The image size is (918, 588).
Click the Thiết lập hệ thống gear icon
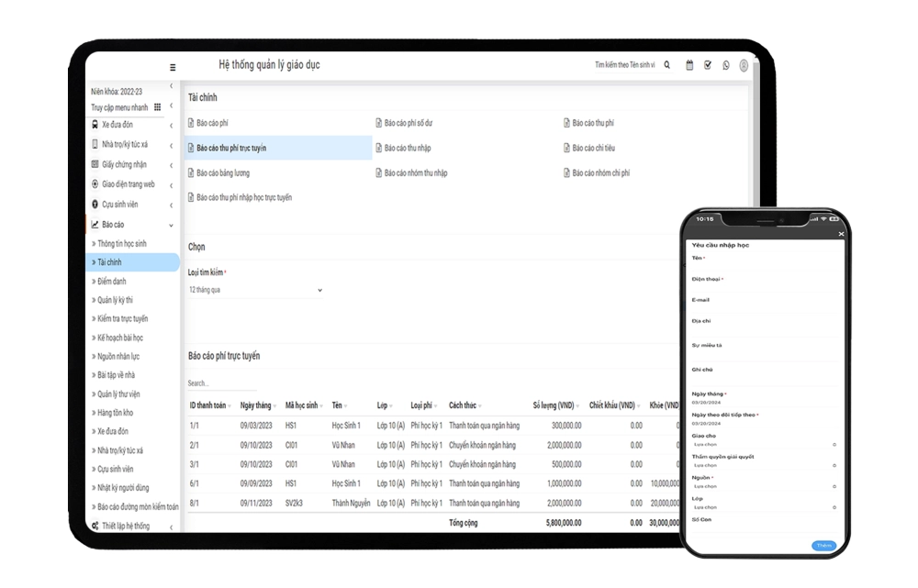point(95,526)
